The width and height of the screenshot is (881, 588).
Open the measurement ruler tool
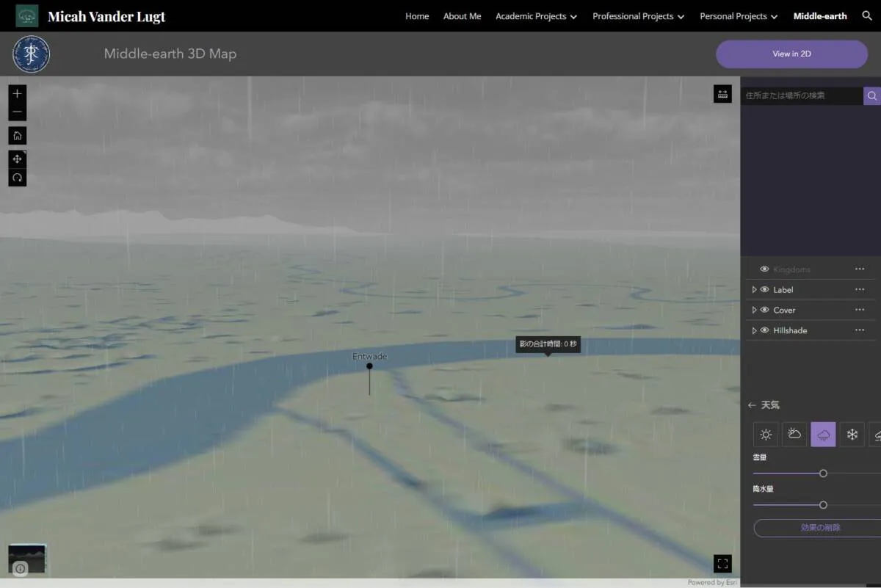[722, 94]
